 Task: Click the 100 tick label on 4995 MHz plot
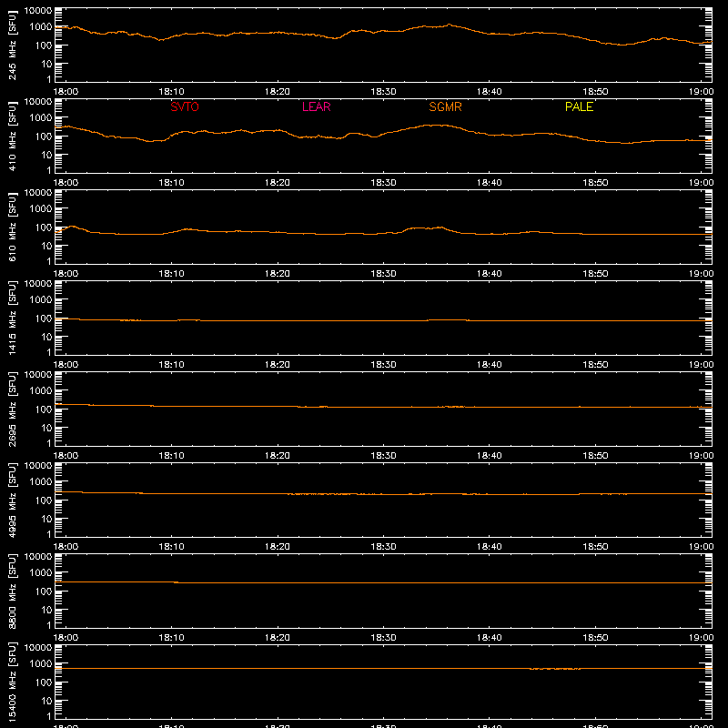click(x=44, y=500)
